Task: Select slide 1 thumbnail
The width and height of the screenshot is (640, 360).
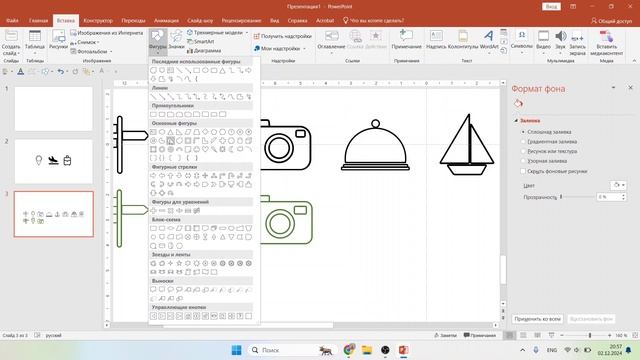Action: coord(54,109)
